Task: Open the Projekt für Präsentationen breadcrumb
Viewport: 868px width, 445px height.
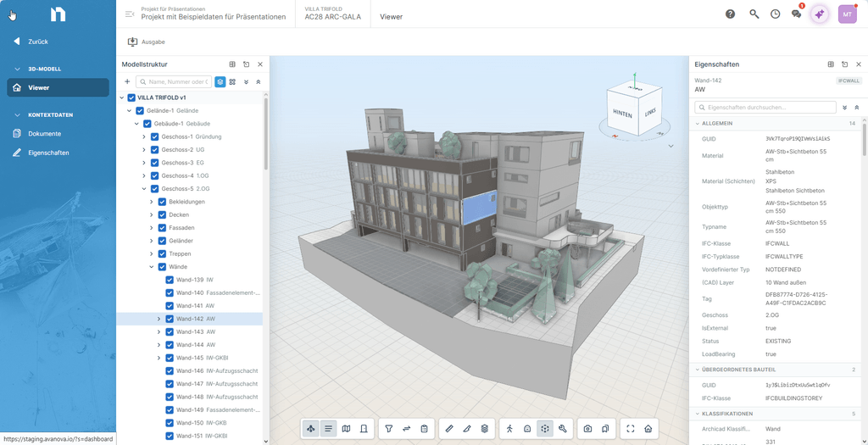Action: click(213, 14)
